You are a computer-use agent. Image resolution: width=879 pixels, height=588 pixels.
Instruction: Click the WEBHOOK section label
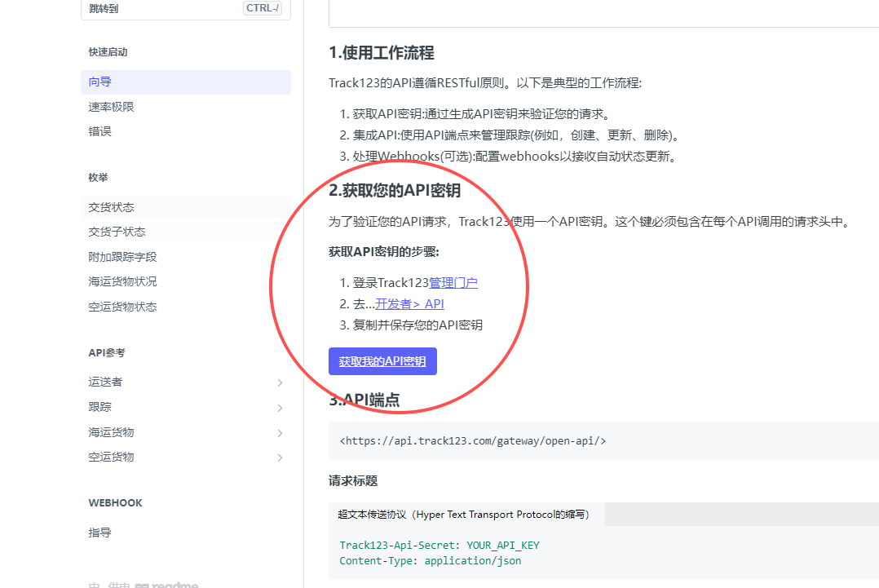pos(116,503)
